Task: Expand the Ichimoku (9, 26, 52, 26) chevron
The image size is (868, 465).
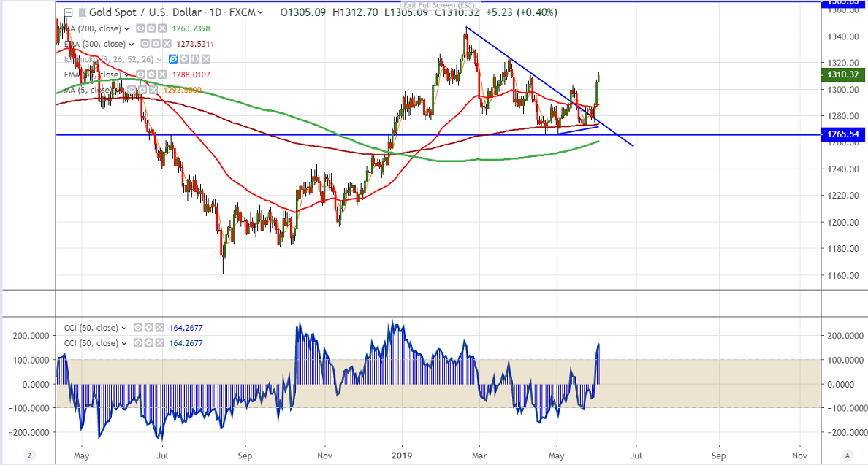Action: click(159, 60)
